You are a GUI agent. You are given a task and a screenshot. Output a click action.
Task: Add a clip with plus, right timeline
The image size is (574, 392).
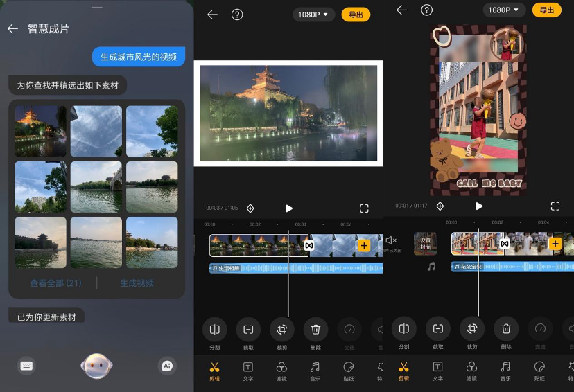tap(555, 244)
